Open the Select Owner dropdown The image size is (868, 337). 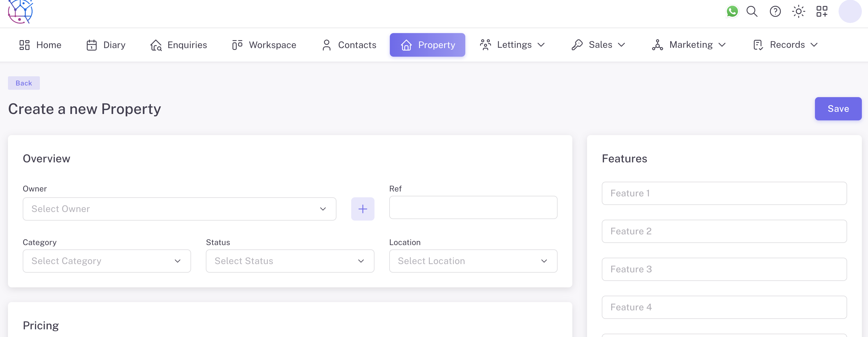point(179,209)
